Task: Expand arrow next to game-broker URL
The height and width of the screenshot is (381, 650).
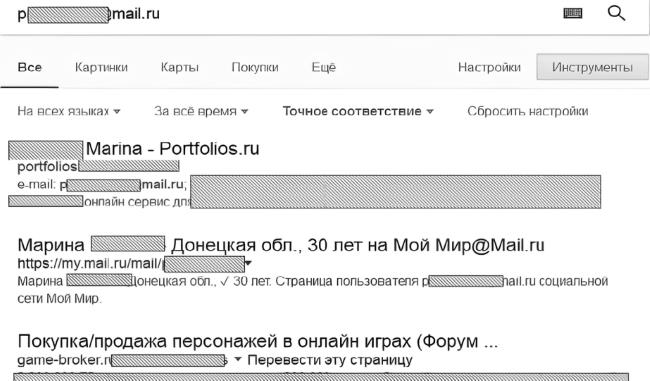Action: click(238, 359)
